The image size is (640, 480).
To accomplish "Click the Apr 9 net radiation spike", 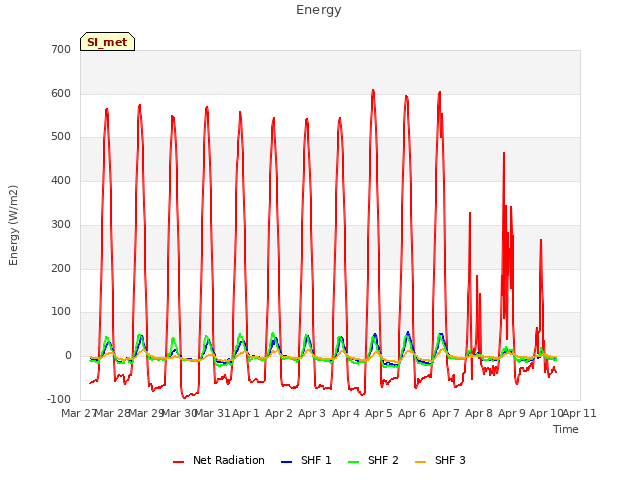I will click(504, 153).
